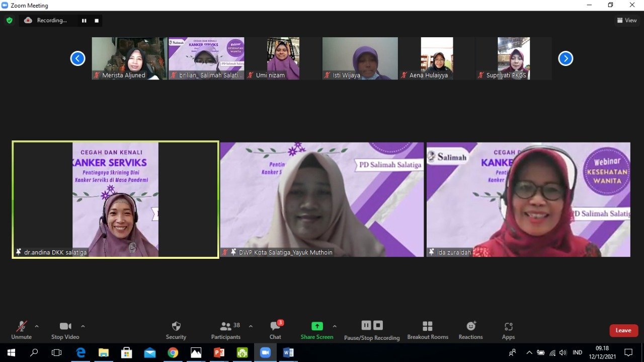
Task: Open Google Chrome from the taskbar
Action: click(x=173, y=352)
